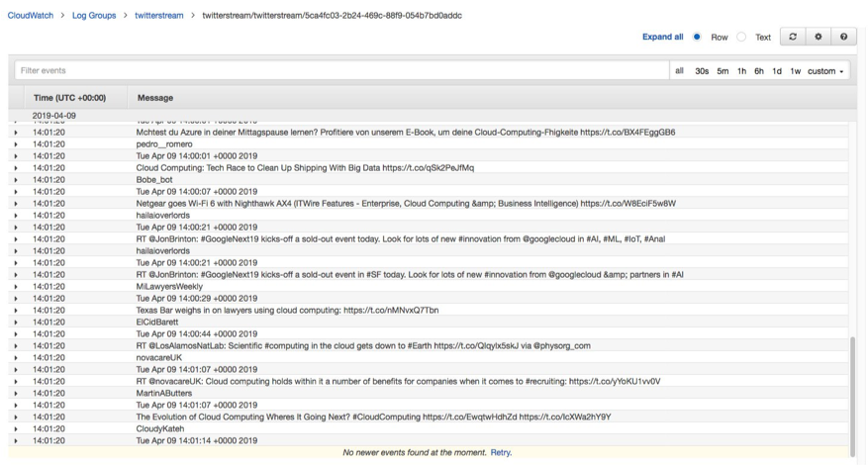This screenshot has height=465, width=868.
Task: Select the 1h time filter
Action: coord(741,71)
